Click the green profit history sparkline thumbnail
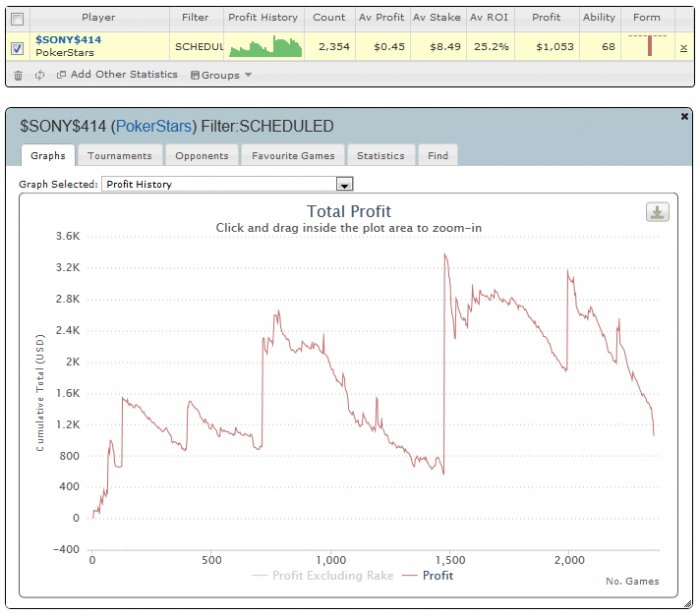Image resolution: width=700 pixels, height=615 pixels. click(x=266, y=46)
